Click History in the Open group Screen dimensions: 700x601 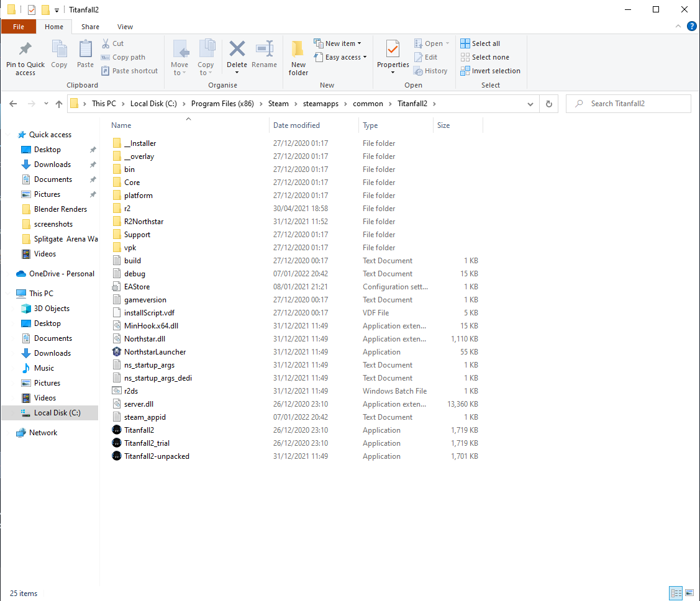coord(430,71)
